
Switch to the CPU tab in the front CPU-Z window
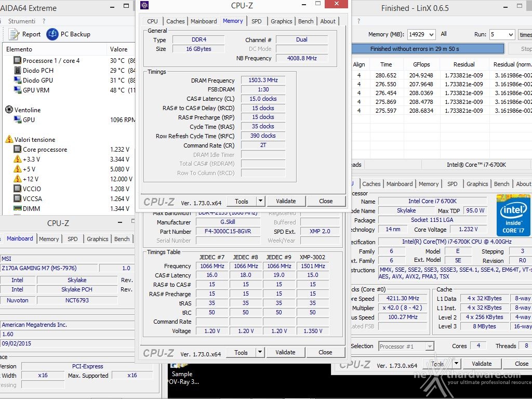pyautogui.click(x=152, y=21)
